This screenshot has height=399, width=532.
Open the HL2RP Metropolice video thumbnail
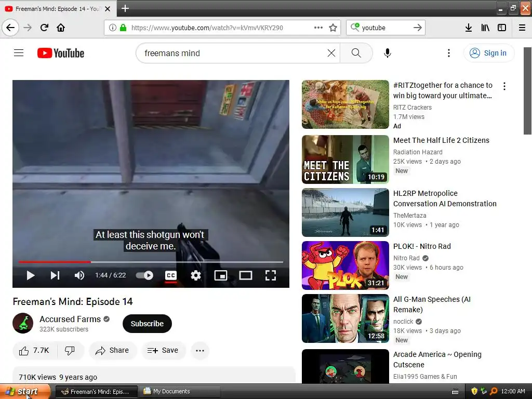pyautogui.click(x=345, y=212)
